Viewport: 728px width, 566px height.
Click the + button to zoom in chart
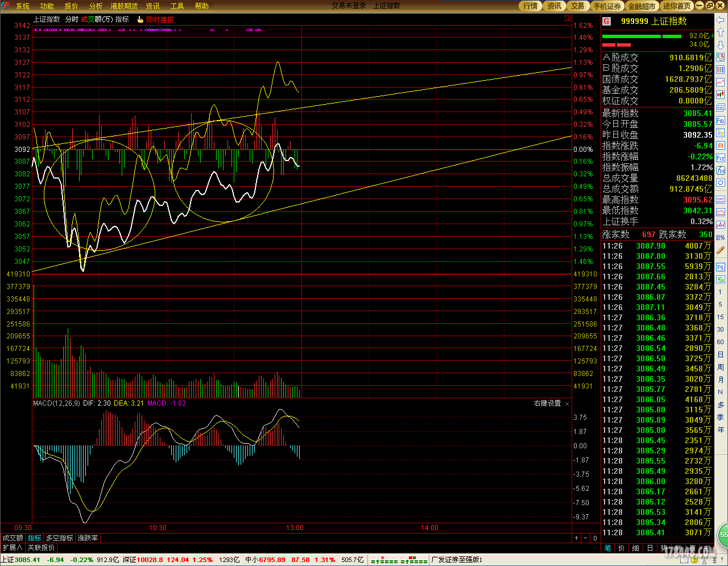pyautogui.click(x=576, y=538)
